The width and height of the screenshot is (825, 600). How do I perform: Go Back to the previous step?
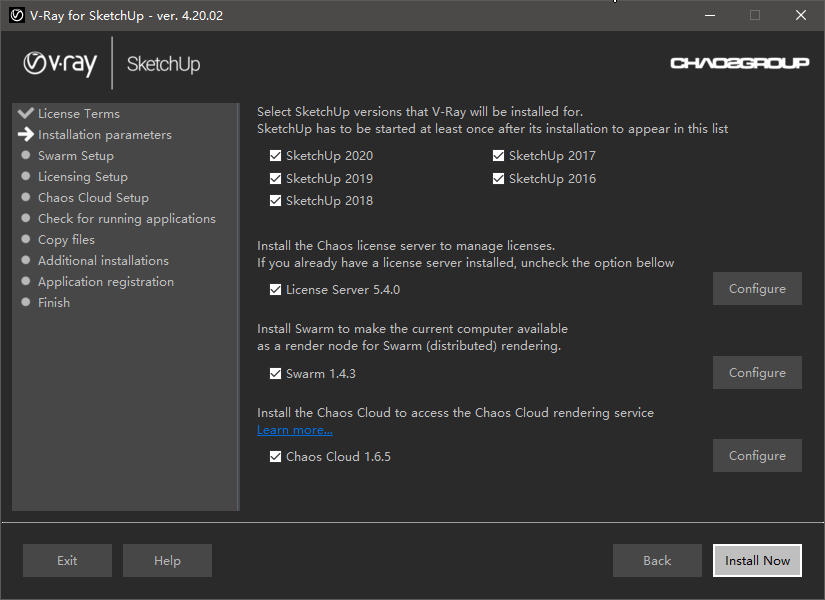pos(657,561)
